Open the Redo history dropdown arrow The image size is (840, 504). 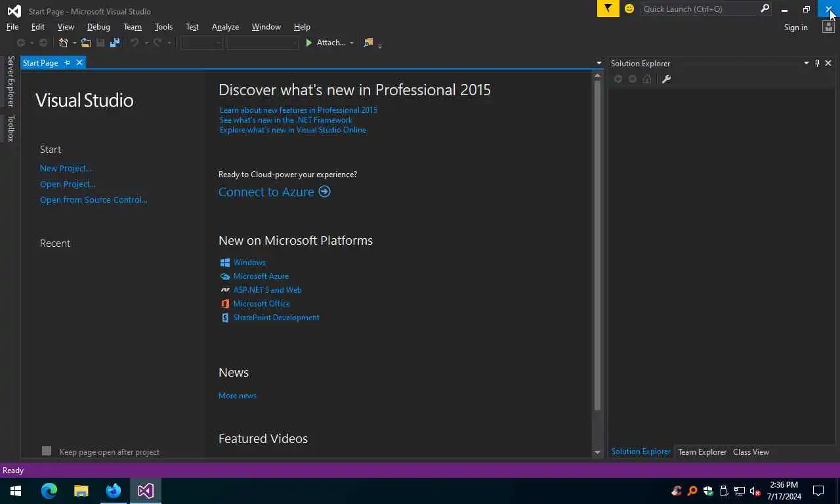pos(169,43)
